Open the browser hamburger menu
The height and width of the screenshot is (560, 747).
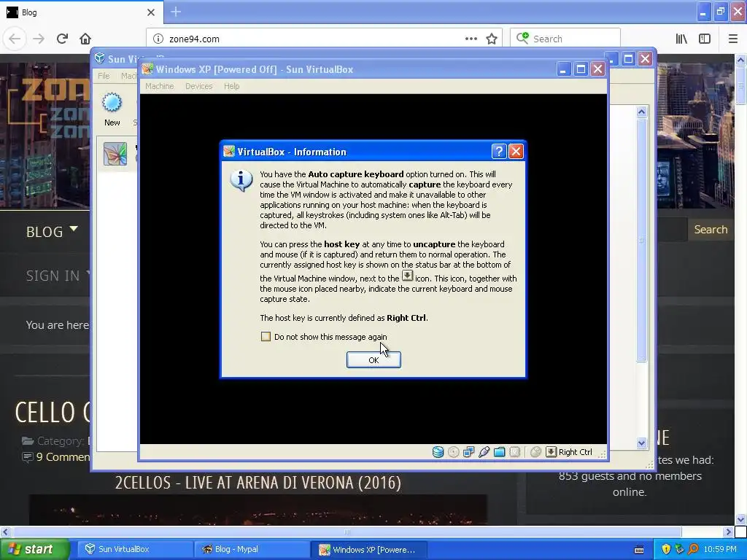click(x=733, y=39)
